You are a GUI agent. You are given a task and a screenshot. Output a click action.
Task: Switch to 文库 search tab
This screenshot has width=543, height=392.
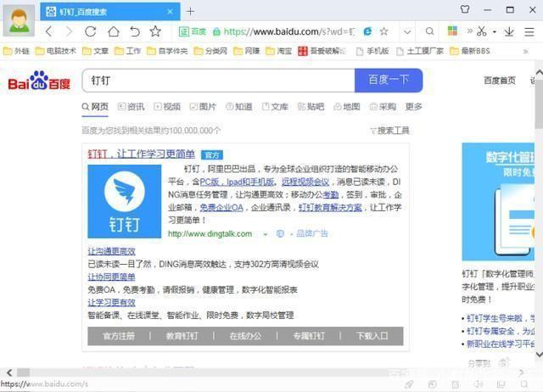[x=275, y=107]
